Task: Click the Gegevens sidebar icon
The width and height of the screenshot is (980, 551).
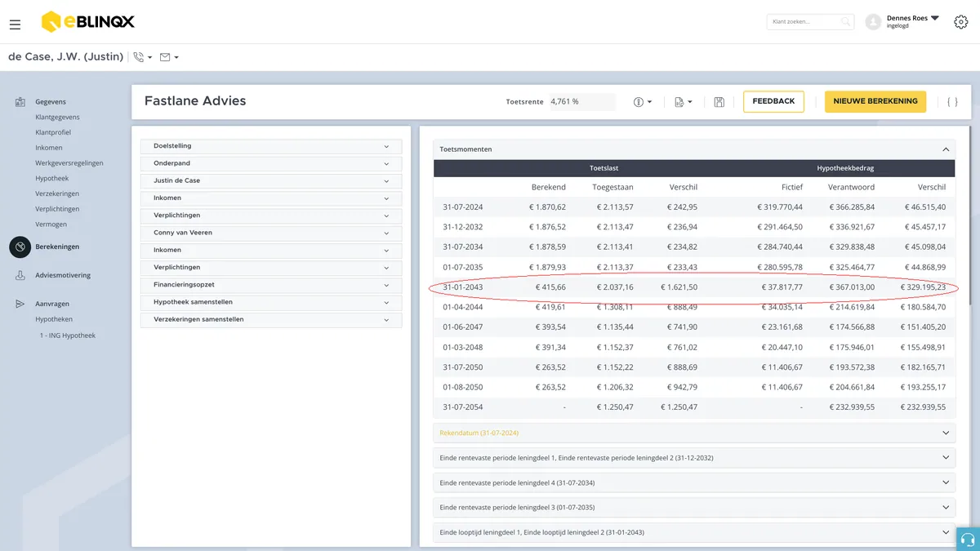Action: point(20,102)
